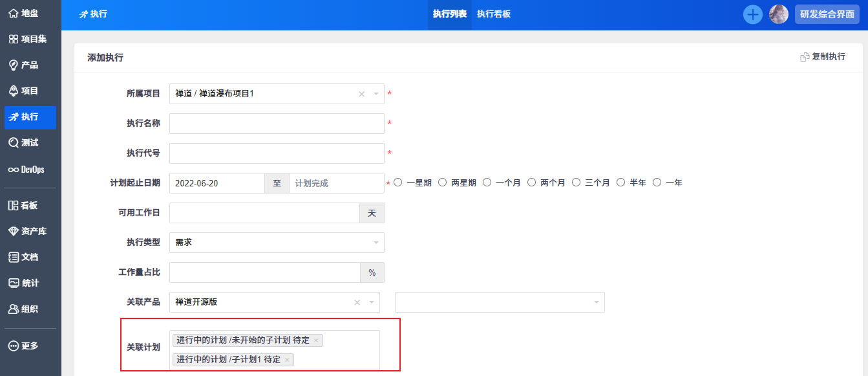Select the 半年 duration radio button
The width and height of the screenshot is (868, 376).
click(621, 182)
